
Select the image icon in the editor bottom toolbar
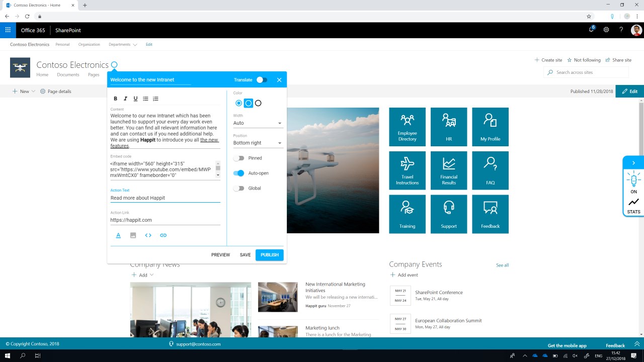[133, 235]
